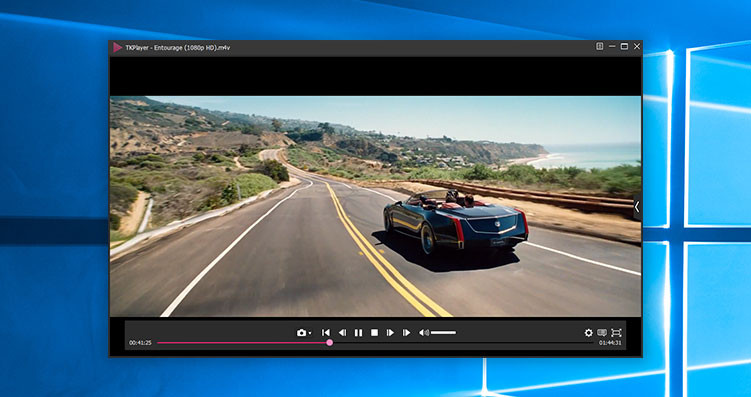Image resolution: width=751 pixels, height=397 pixels.
Task: Maximize the TKPlayer window
Action: pos(624,46)
